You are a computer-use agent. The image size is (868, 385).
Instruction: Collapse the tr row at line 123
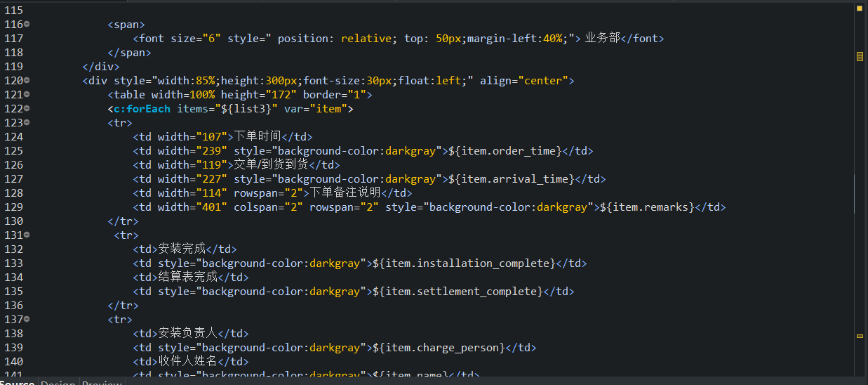27,123
